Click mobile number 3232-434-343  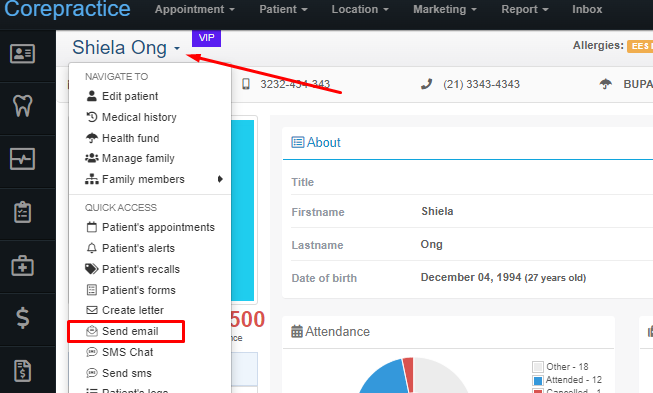[x=295, y=84]
